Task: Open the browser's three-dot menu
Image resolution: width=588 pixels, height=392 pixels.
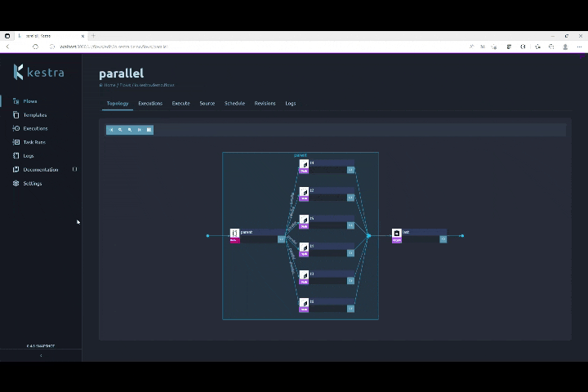Action: click(579, 47)
